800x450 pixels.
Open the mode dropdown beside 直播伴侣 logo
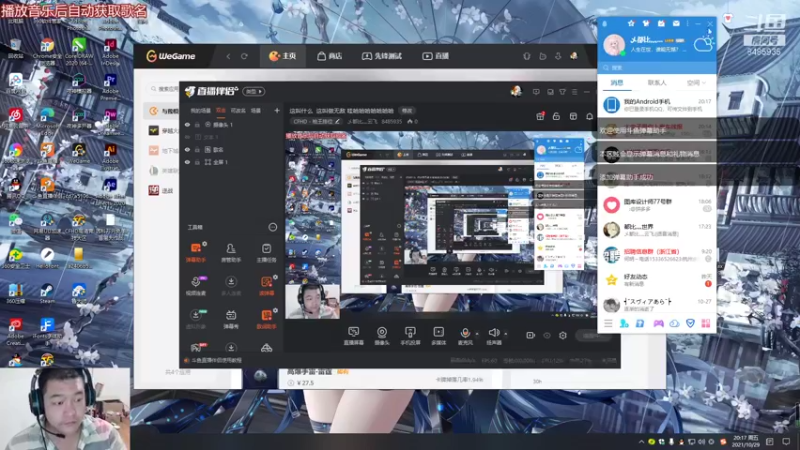point(254,91)
